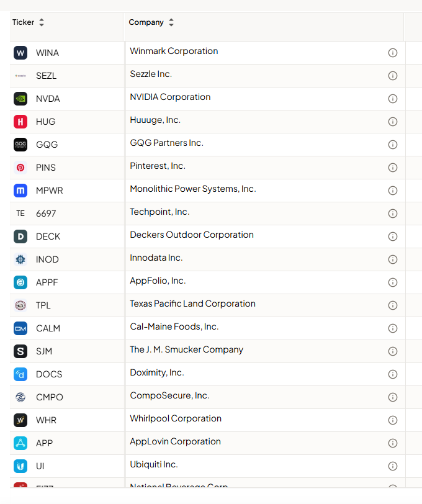Select the NVDA ticker text
422x504 pixels.
click(48, 99)
